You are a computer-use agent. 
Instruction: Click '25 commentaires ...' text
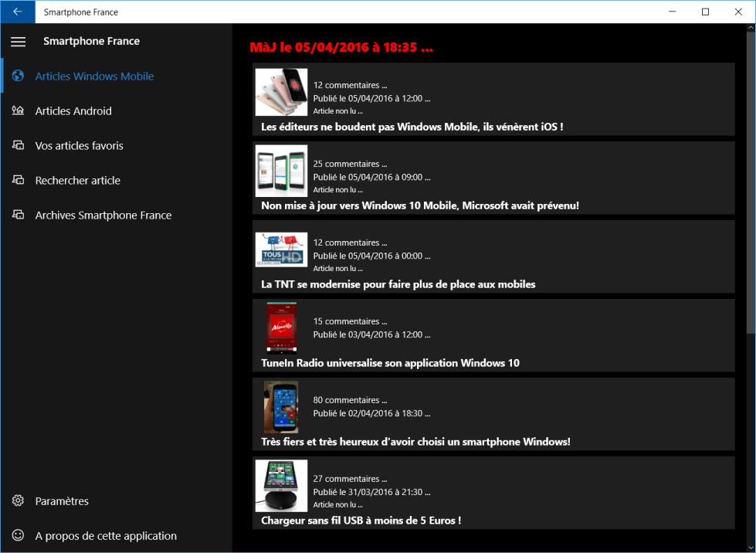click(x=350, y=164)
